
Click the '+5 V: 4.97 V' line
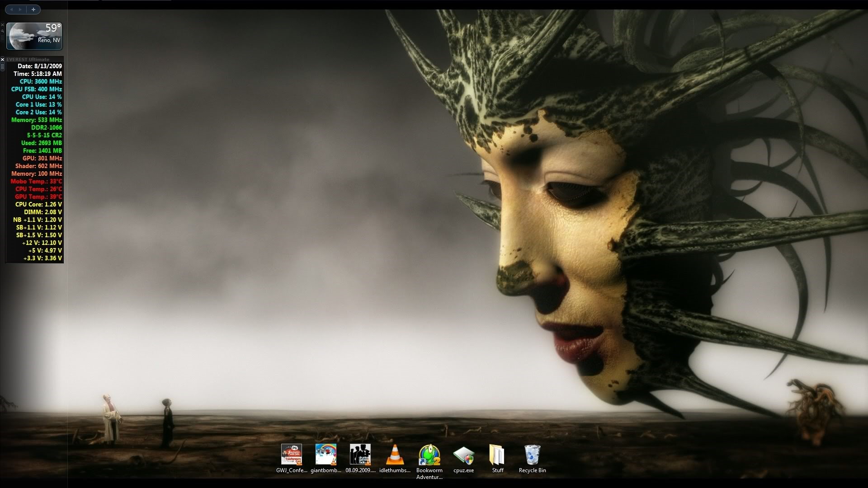point(45,250)
